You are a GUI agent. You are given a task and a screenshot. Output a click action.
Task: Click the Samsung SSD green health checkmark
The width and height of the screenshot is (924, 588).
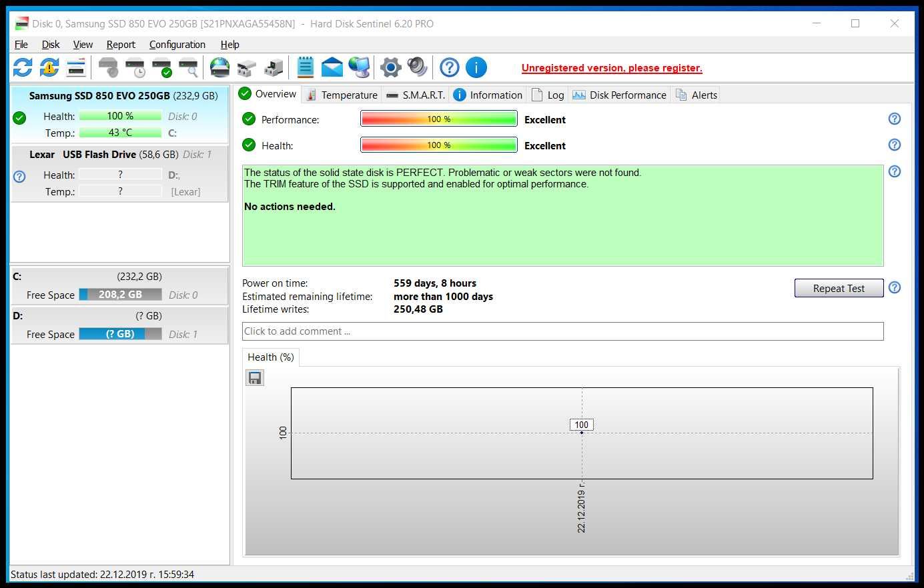(19, 118)
